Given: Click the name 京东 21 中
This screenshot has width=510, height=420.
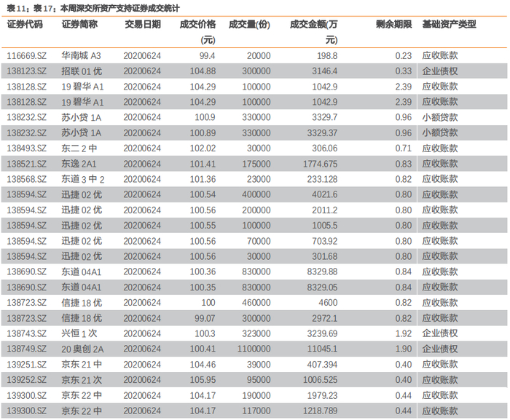Looking at the screenshot, I should tap(82, 365).
